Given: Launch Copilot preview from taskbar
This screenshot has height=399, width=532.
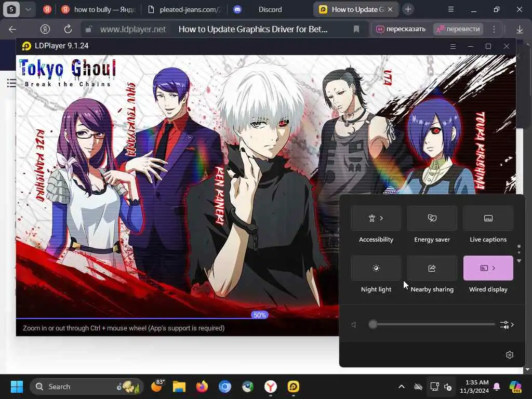Looking at the screenshot, I should 515,387.
